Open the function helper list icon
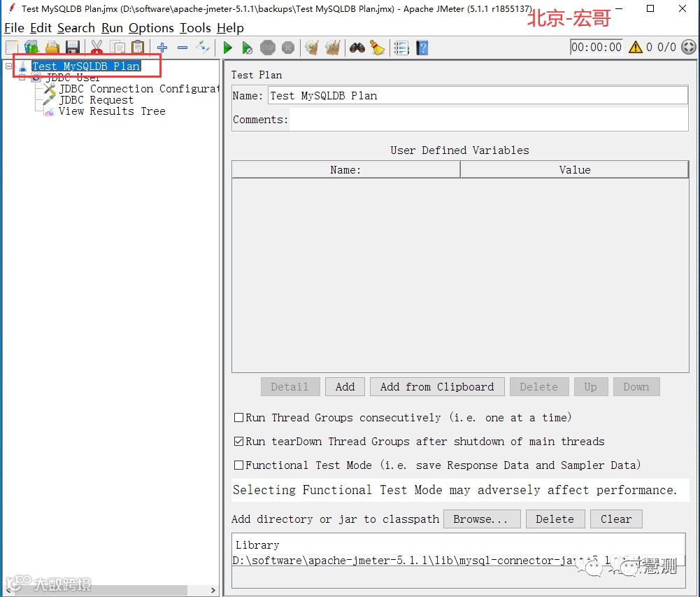Screen dimensions: 700x597 coord(401,48)
